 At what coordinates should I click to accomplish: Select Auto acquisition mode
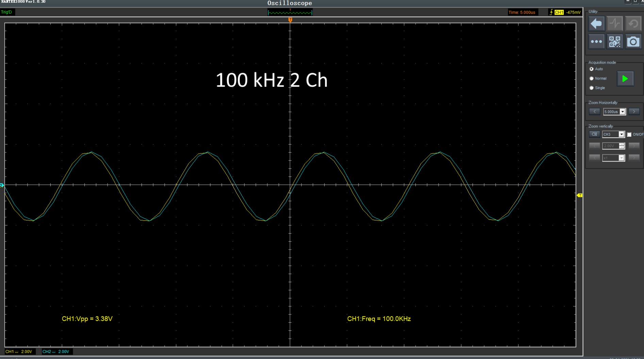592,69
